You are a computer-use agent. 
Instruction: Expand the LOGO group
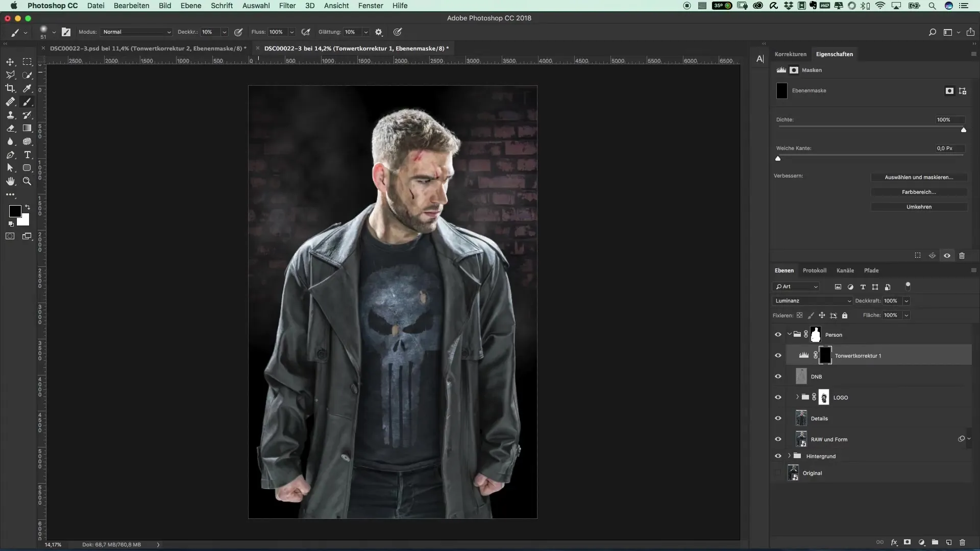tap(797, 397)
